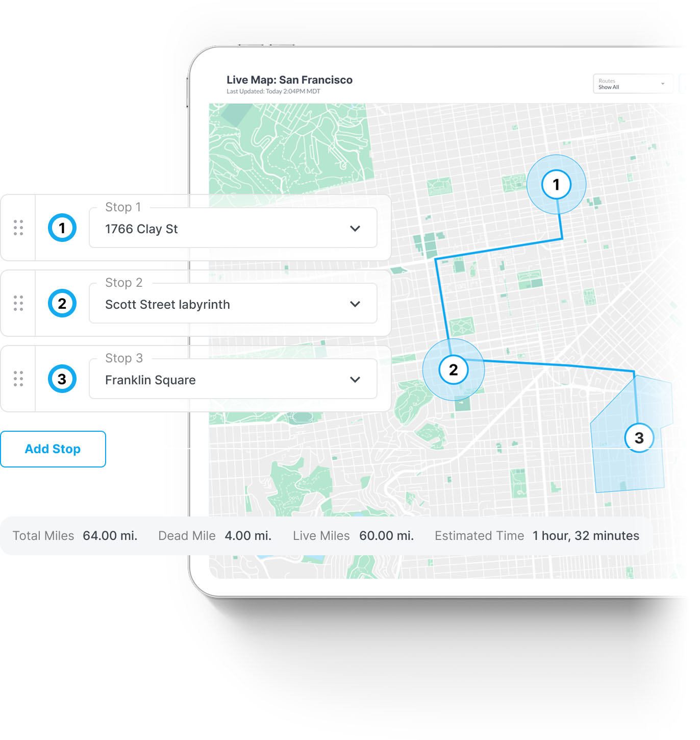Click the Stop 2 drag handle icon
700x740 pixels.
point(18,303)
